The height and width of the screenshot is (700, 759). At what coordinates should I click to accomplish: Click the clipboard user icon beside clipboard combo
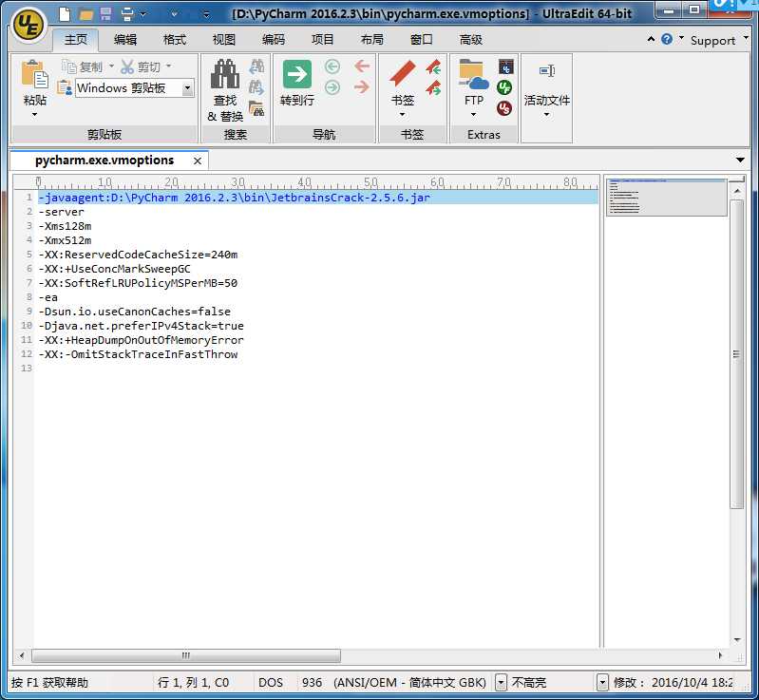coord(65,88)
